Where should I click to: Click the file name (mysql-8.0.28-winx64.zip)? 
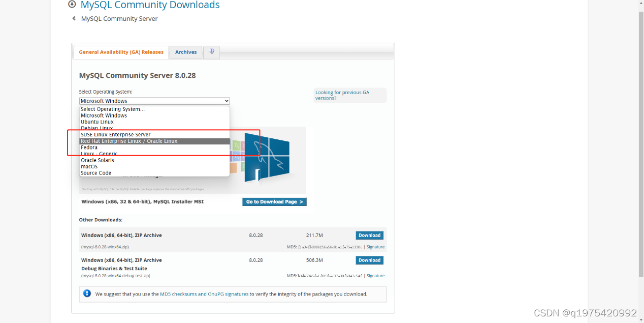(105, 247)
